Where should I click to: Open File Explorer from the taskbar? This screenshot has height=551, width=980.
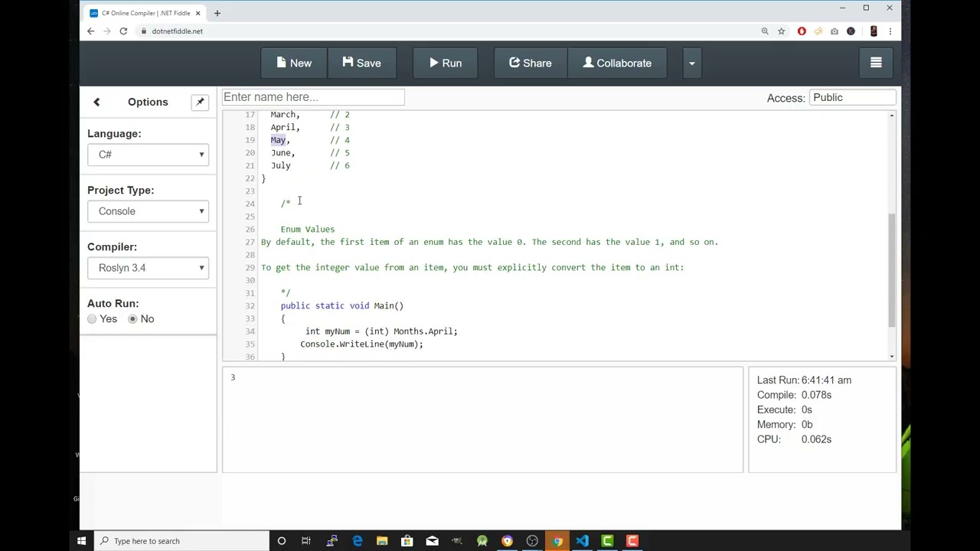pos(382,541)
